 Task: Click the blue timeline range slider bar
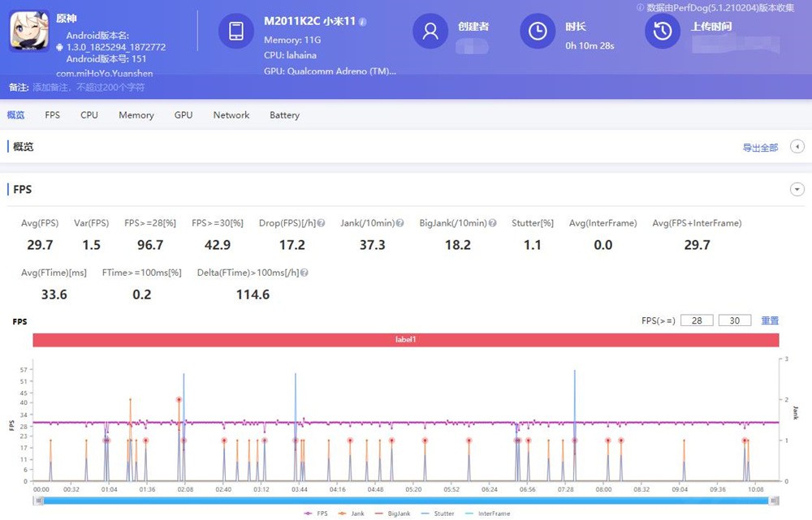click(406, 501)
